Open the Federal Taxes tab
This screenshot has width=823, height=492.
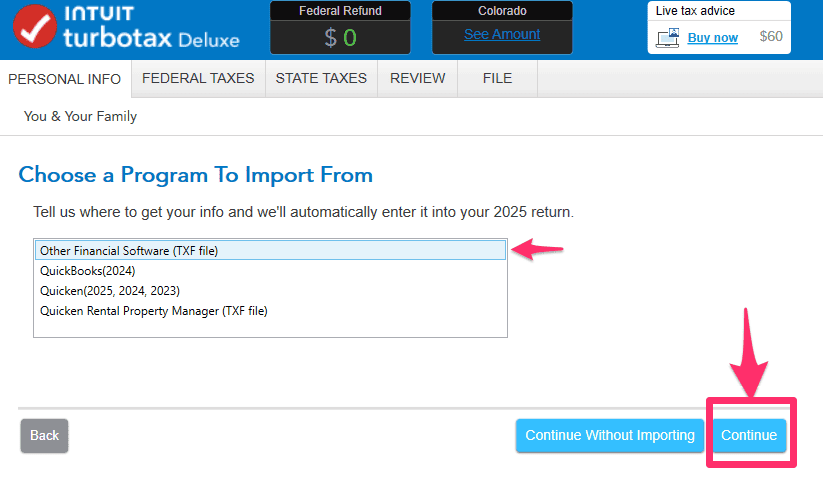pos(198,78)
